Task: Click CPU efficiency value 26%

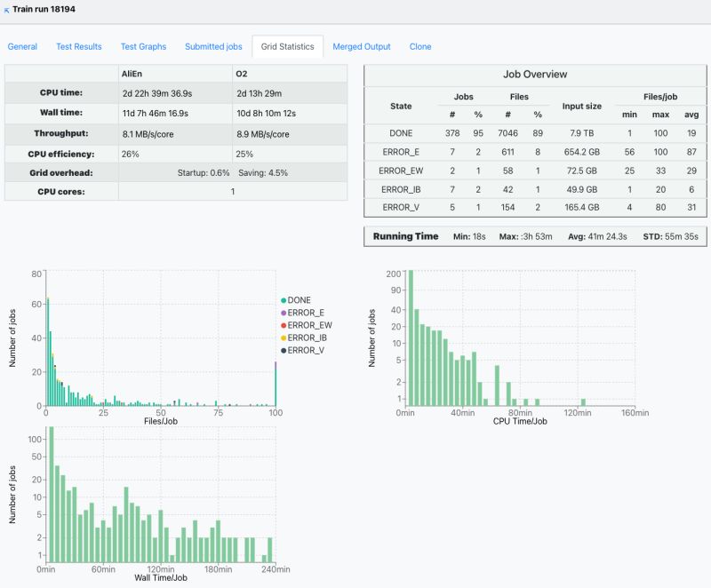Action: [130, 155]
